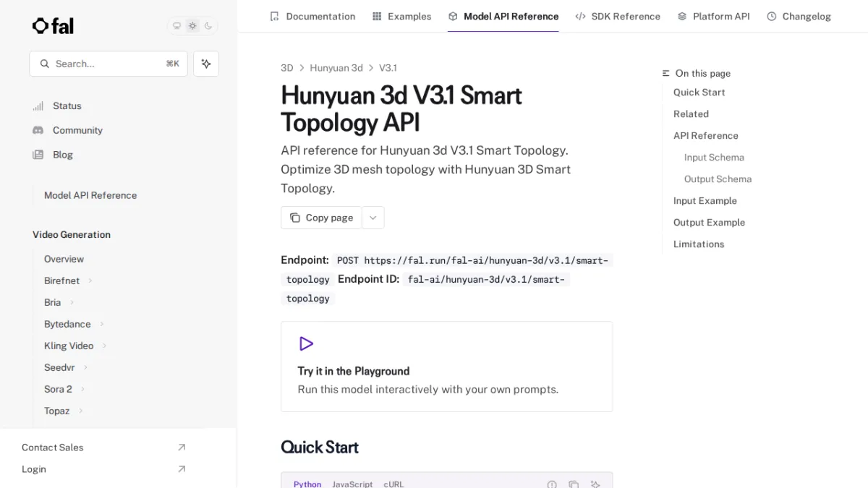The height and width of the screenshot is (488, 868).
Task: Open Model API Reference in sidebar
Action: point(90,195)
